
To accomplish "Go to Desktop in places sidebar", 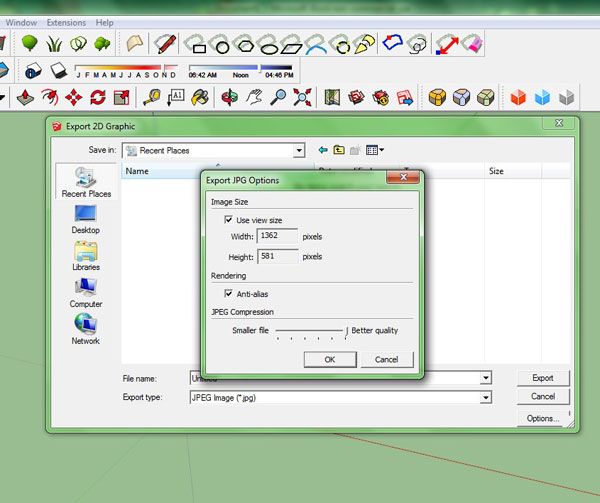I will 85,218.
